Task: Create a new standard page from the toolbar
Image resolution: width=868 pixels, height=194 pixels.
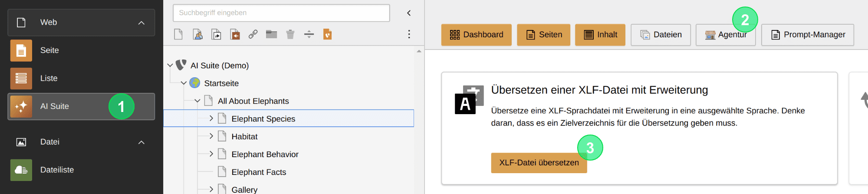Action: click(x=178, y=34)
